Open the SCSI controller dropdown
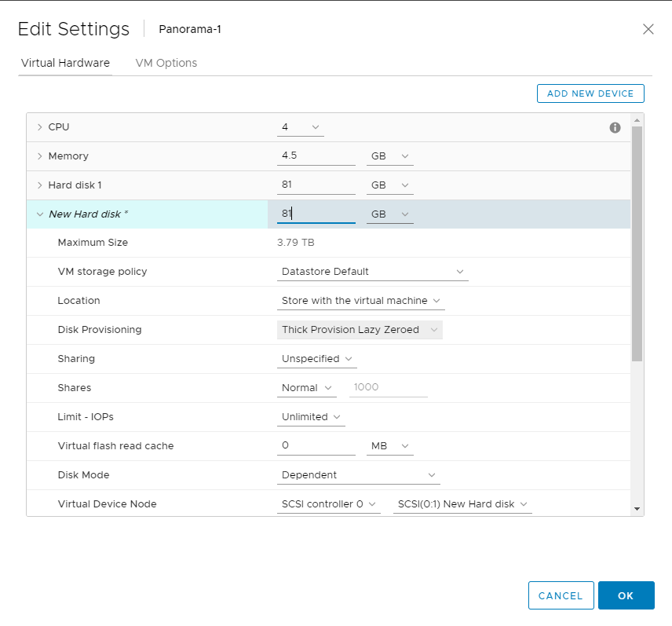The width and height of the screenshot is (672, 626). pos(328,503)
